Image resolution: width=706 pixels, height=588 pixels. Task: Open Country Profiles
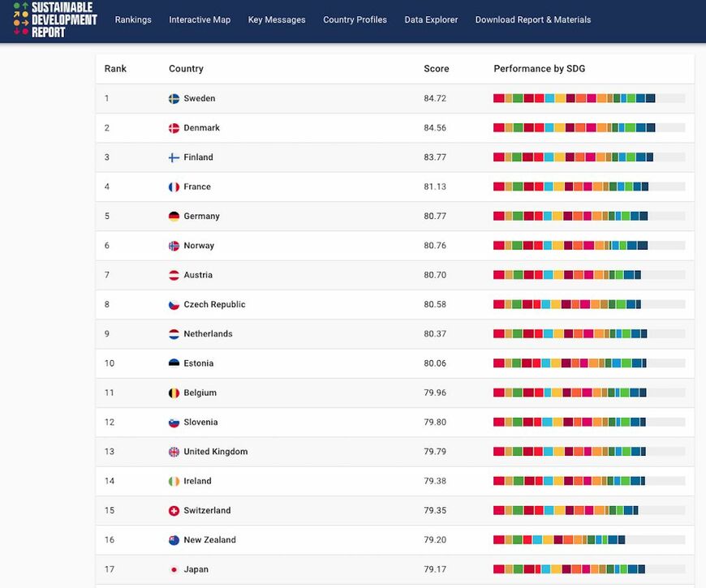pyautogui.click(x=355, y=19)
